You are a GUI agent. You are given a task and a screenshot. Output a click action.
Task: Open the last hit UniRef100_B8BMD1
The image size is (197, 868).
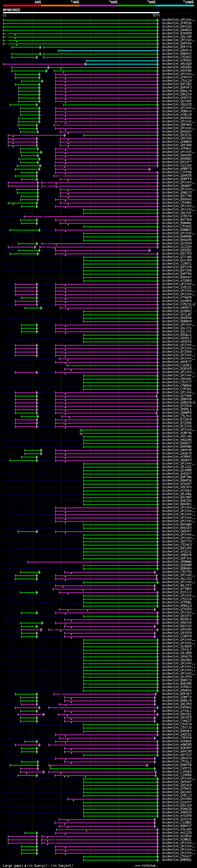coord(177,860)
